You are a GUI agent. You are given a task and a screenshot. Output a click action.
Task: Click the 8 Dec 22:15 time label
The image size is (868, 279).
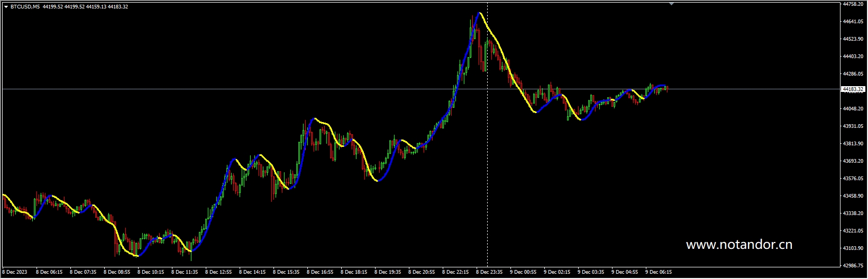455,273
